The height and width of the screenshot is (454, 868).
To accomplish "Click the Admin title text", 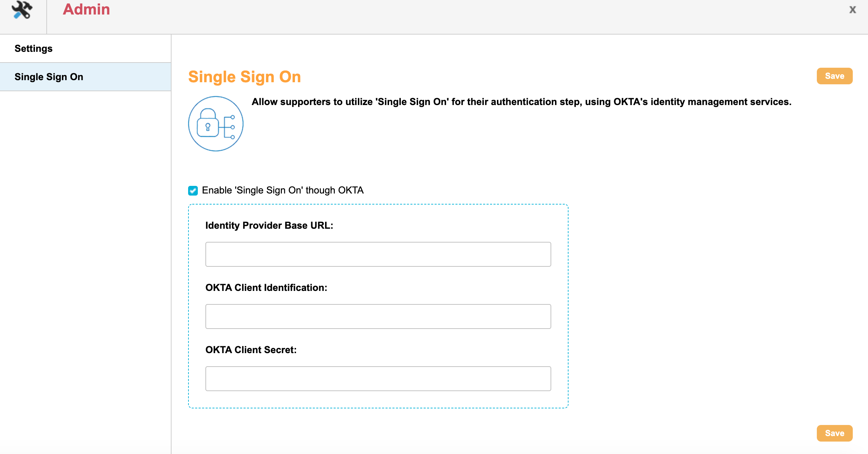I will [x=86, y=9].
